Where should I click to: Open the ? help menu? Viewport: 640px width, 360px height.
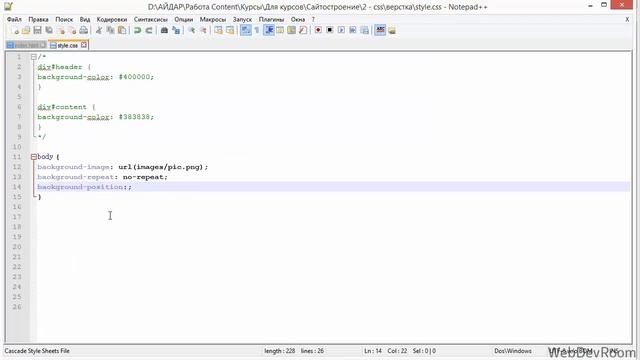point(313,19)
